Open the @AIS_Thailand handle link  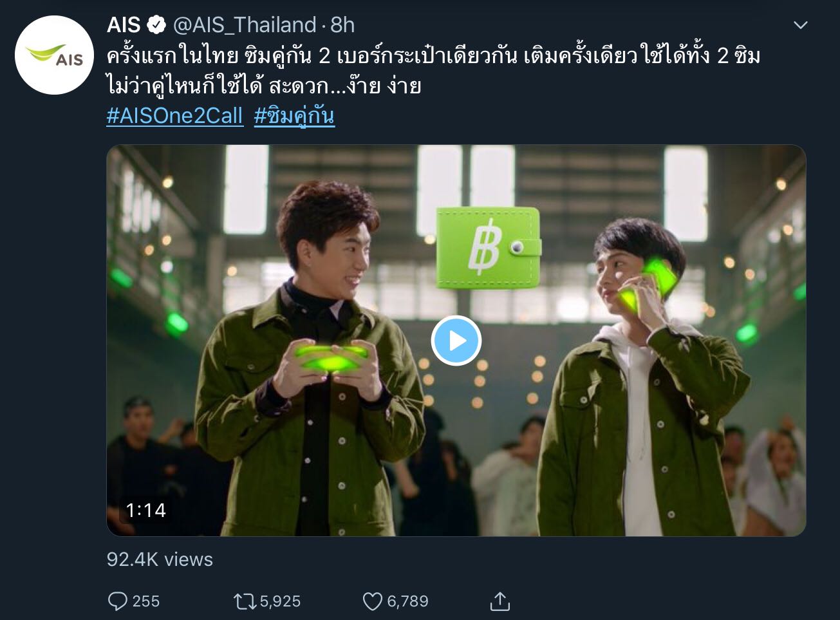pyautogui.click(x=245, y=26)
